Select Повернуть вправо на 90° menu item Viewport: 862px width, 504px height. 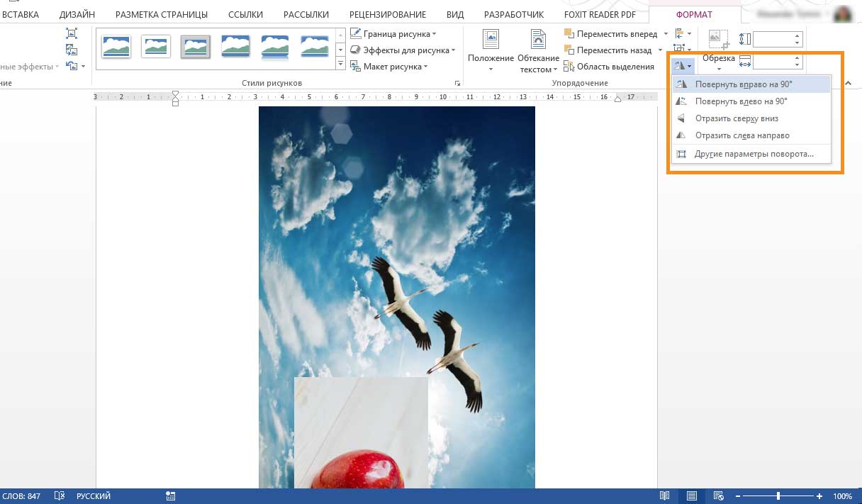pos(744,84)
